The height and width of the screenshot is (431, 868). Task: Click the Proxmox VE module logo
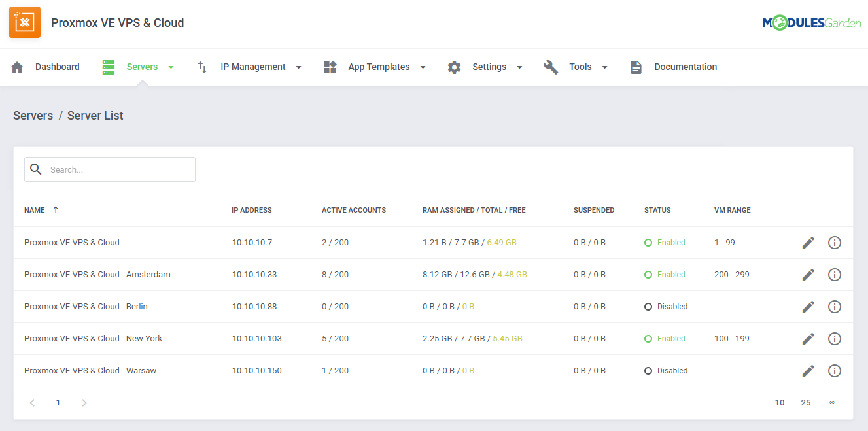pyautogui.click(x=24, y=22)
